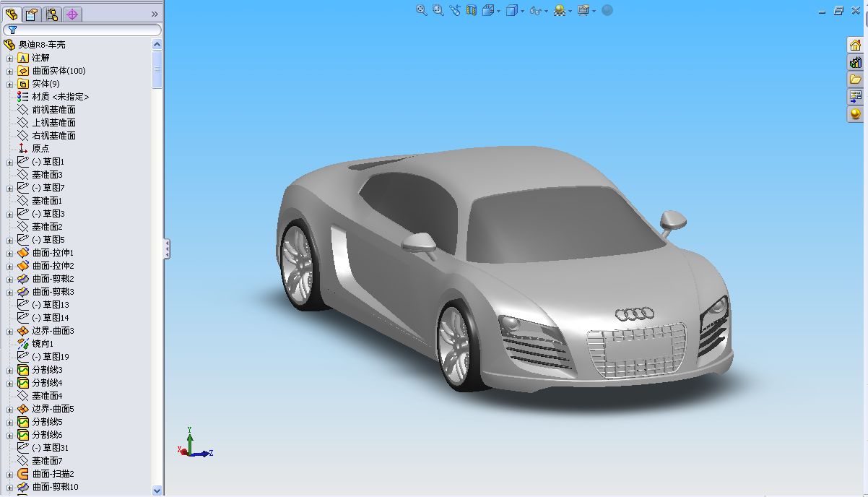This screenshot has height=497, width=868.
Task: Activate the Section View icon
Action: point(472,10)
